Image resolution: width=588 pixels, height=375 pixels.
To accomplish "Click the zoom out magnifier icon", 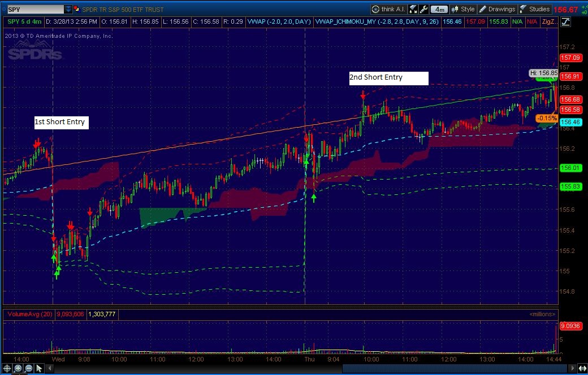I will pos(28,368).
